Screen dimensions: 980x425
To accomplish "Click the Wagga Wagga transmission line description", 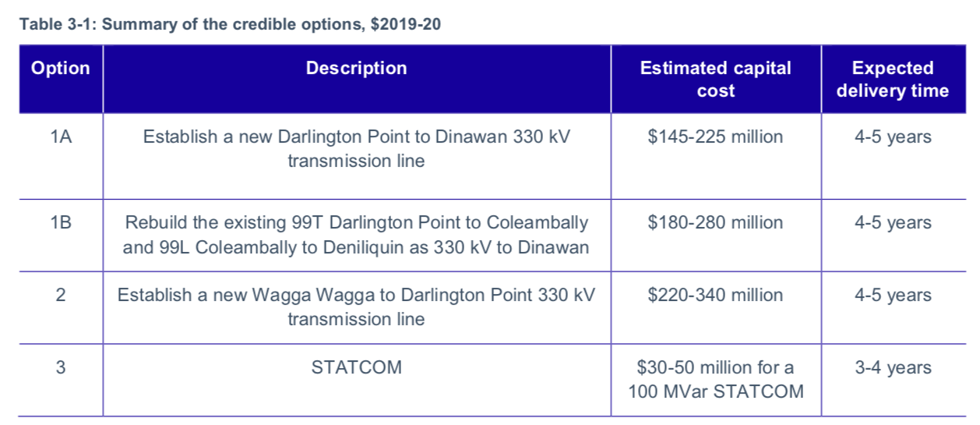I will pyautogui.click(x=356, y=307).
